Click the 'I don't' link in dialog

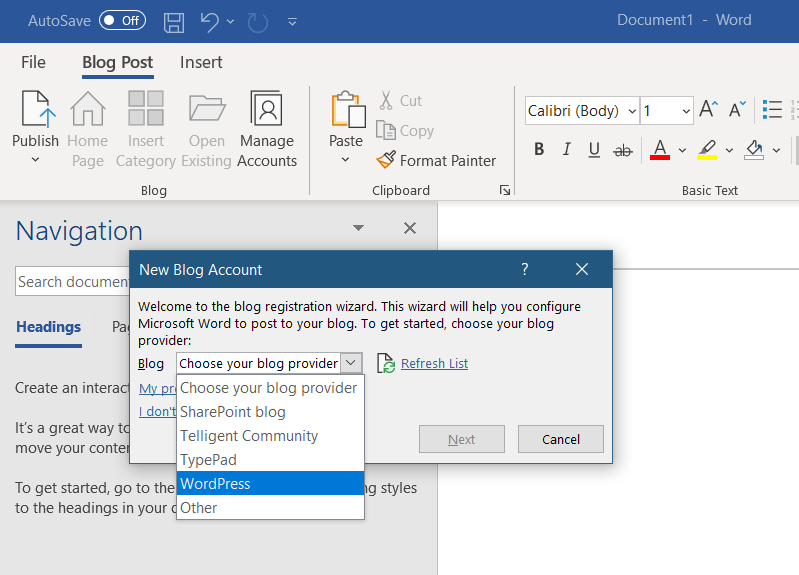[x=157, y=411]
